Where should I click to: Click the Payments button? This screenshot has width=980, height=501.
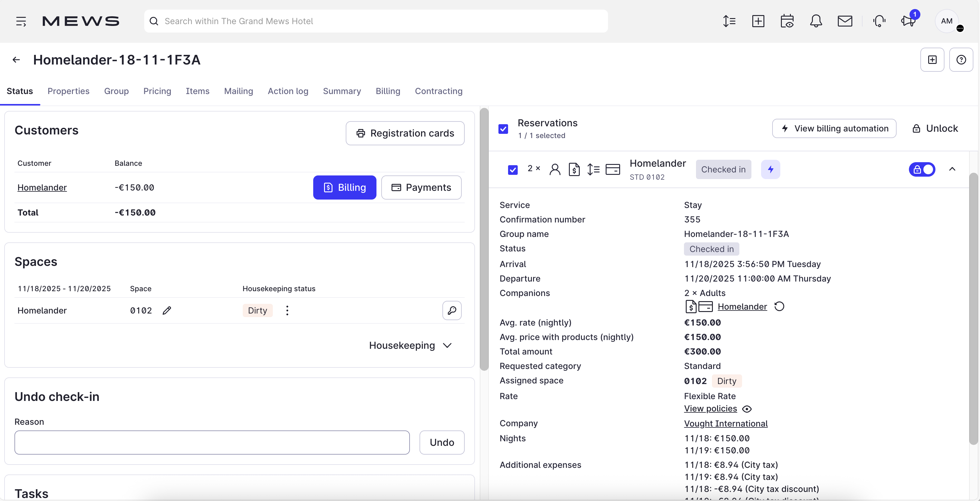click(421, 187)
